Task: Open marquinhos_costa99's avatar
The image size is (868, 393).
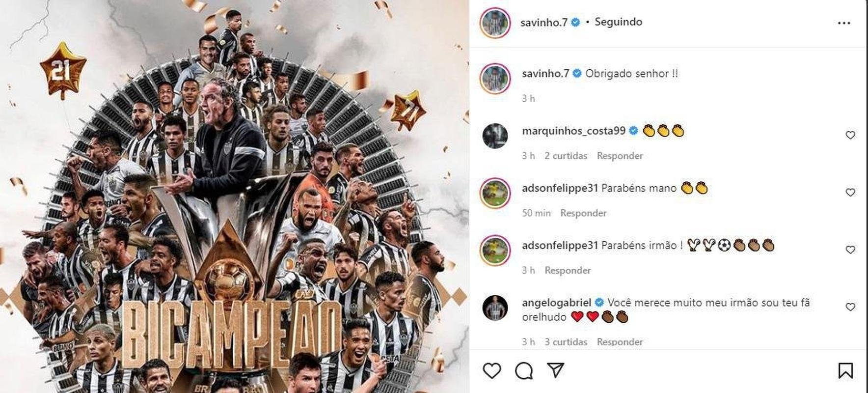Action: [x=495, y=136]
